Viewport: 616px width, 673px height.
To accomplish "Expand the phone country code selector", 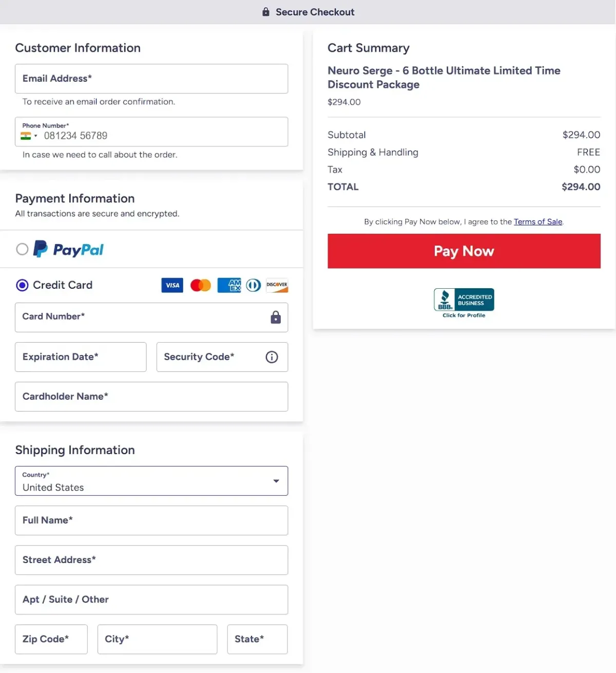I will (x=31, y=135).
